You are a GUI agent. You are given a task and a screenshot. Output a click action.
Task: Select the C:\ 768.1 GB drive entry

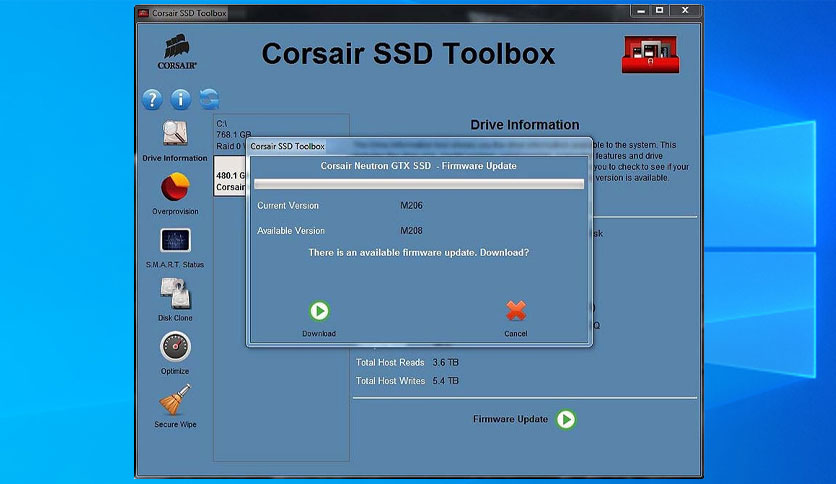point(233,134)
